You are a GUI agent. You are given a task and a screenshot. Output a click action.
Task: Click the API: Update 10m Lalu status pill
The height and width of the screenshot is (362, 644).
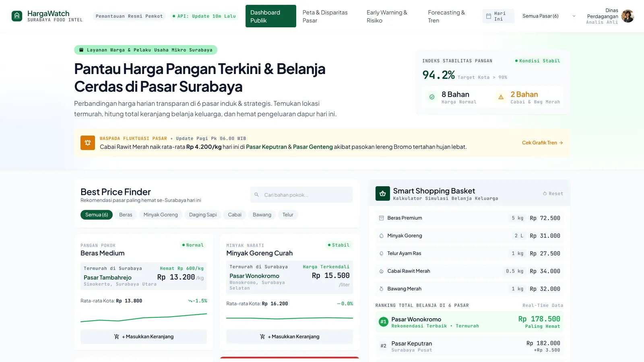coord(204,16)
